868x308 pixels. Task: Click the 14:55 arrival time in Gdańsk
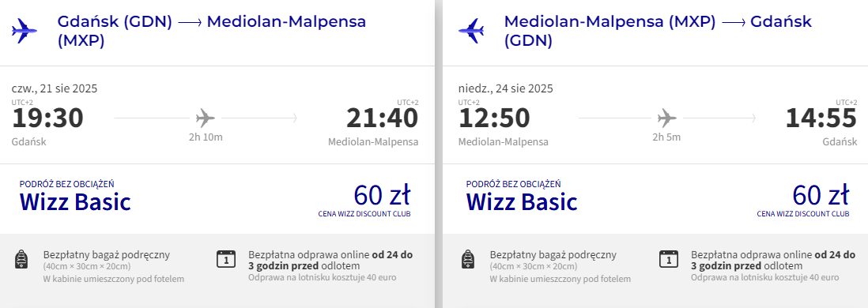click(x=821, y=118)
